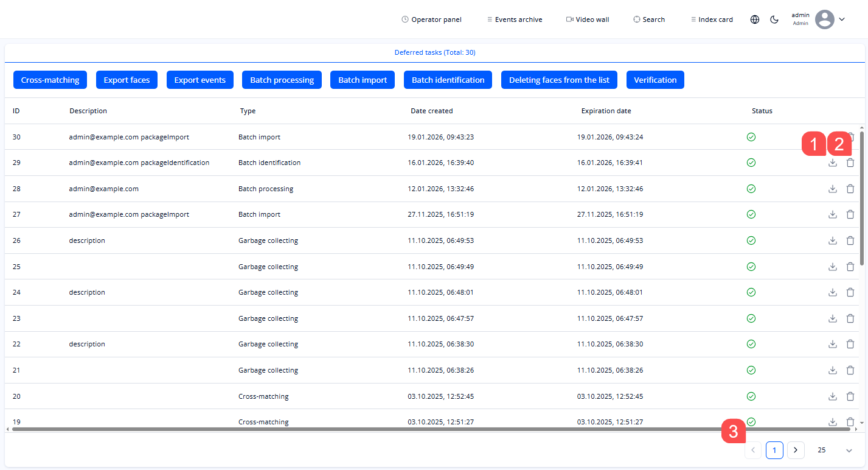Download Garbage collecting task 26 results
This screenshot has height=470, width=868.
(x=832, y=240)
